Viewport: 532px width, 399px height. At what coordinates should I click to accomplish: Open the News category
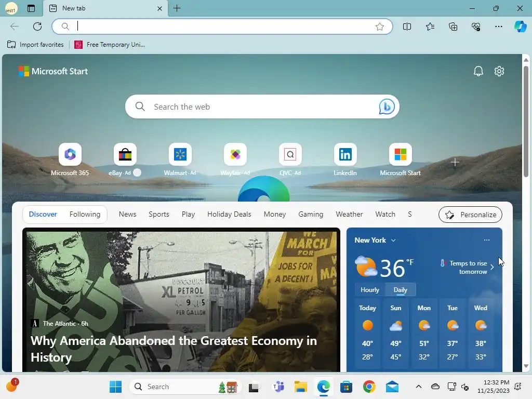pos(128,215)
